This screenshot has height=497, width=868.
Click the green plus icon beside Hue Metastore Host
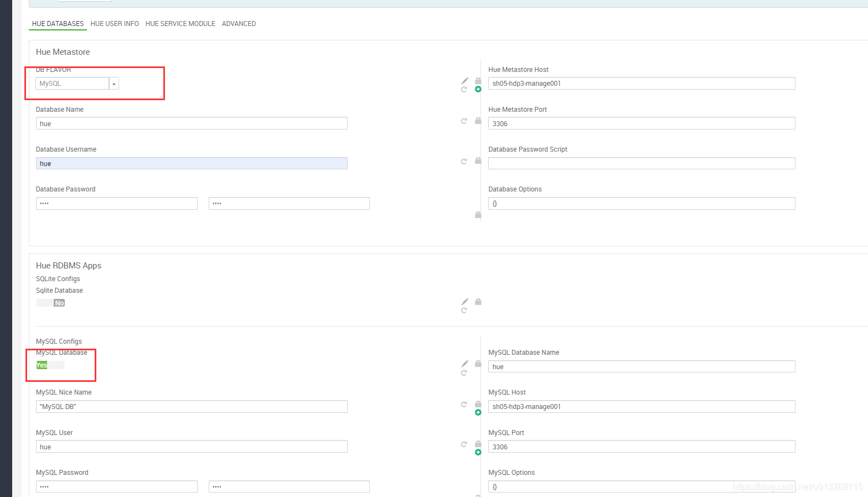tap(478, 89)
